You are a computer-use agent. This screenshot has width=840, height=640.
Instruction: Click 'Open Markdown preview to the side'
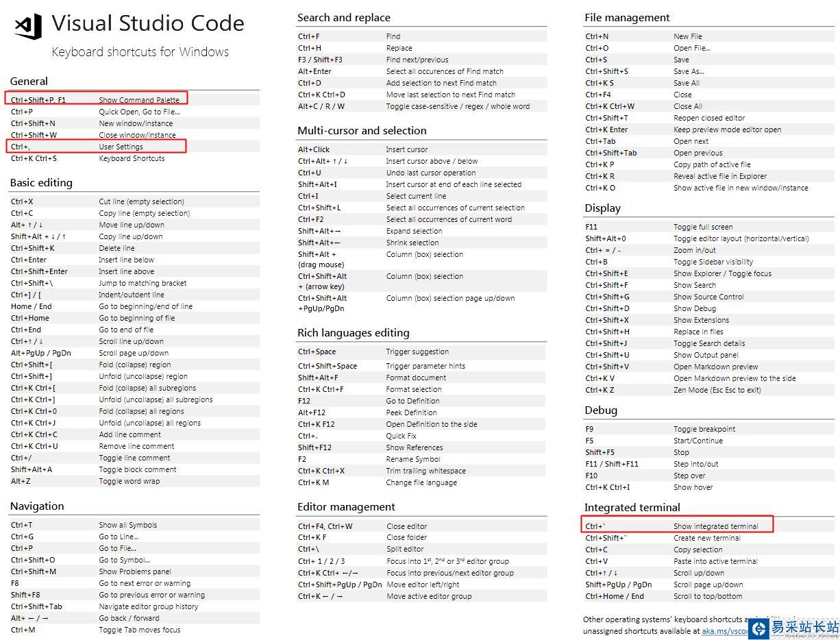734,378
